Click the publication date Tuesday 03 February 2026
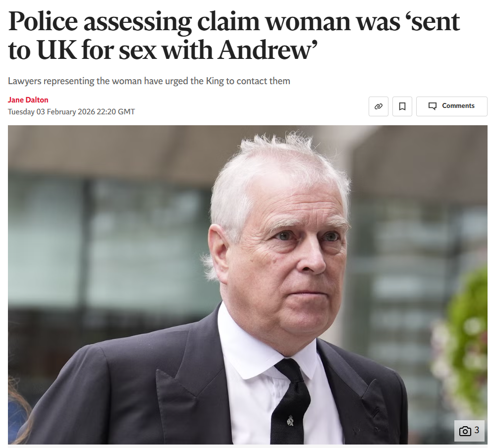 (x=51, y=112)
